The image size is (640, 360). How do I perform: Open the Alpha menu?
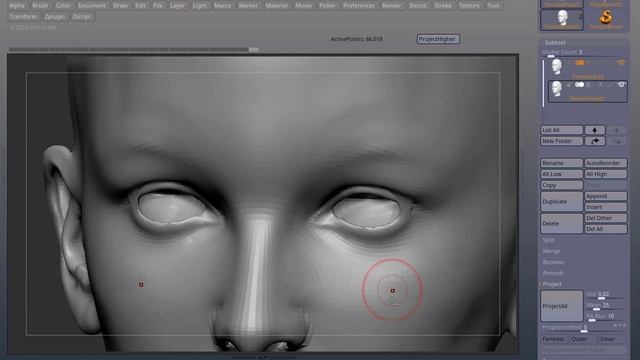tap(17, 6)
